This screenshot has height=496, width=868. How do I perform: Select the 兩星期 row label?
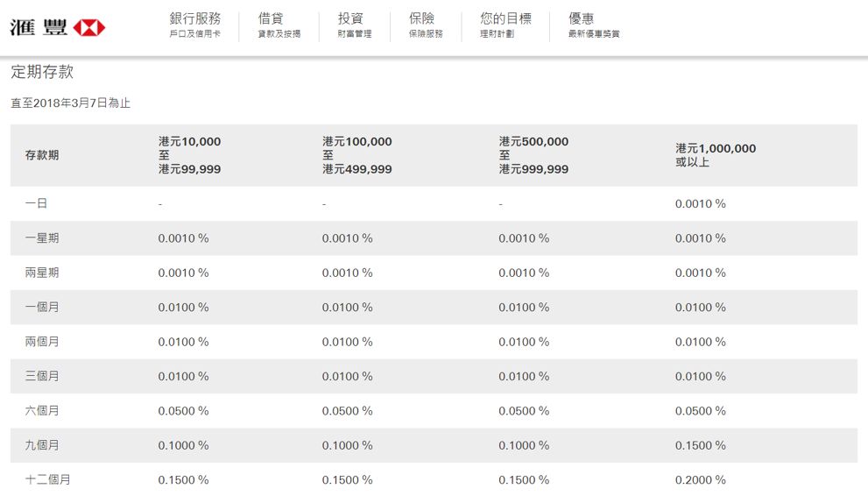click(42, 273)
